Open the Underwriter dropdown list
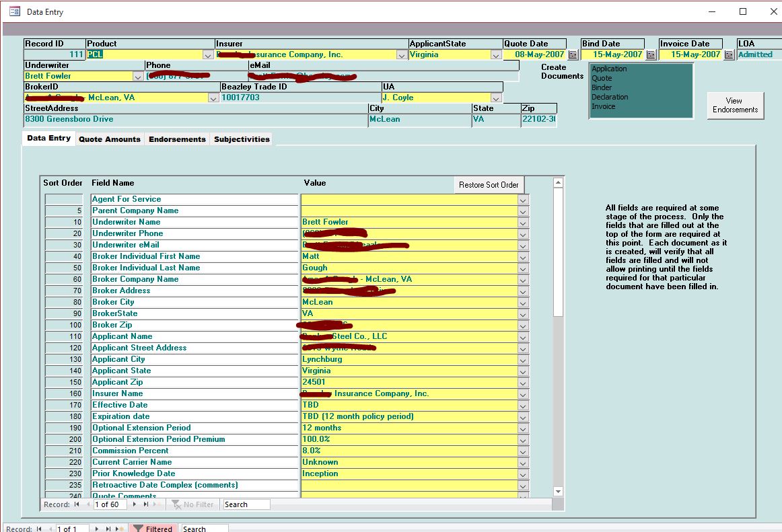Image resolution: width=782 pixels, height=532 pixels. 138,77
